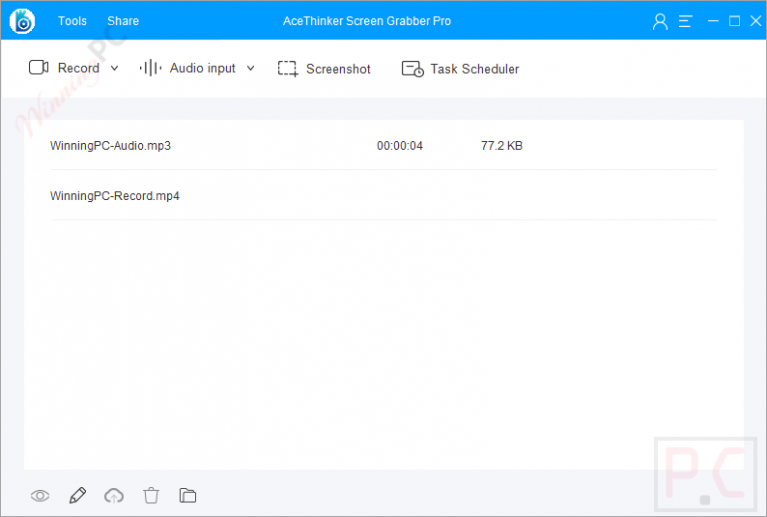Click the AceThinker app logo icon
767x517 pixels.
(x=22, y=21)
